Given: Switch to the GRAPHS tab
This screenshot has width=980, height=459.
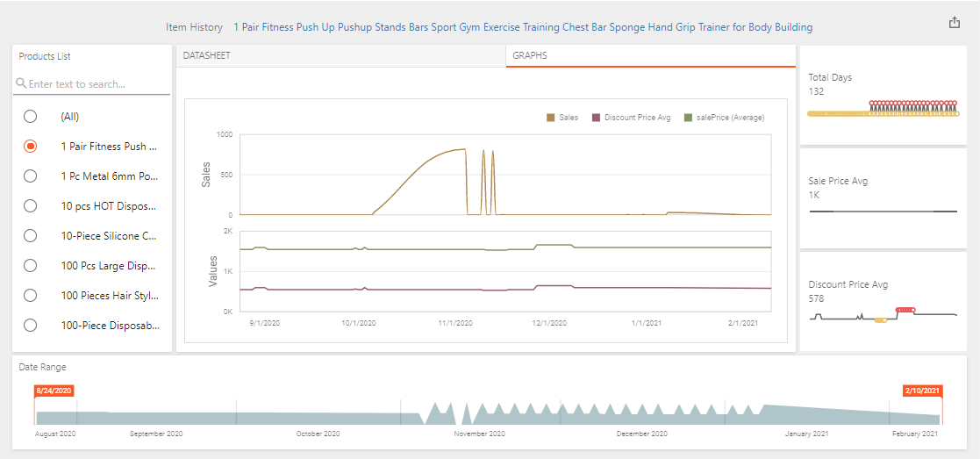Looking at the screenshot, I should click(651, 55).
